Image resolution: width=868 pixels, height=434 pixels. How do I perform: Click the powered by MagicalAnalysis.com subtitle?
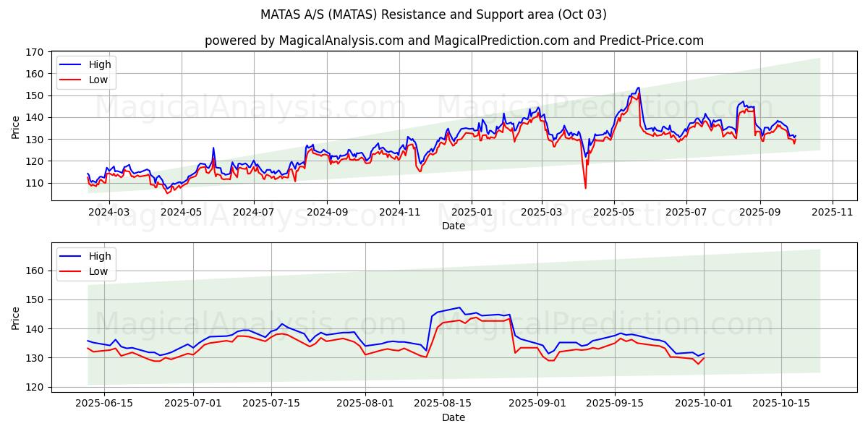pyautogui.click(x=454, y=41)
